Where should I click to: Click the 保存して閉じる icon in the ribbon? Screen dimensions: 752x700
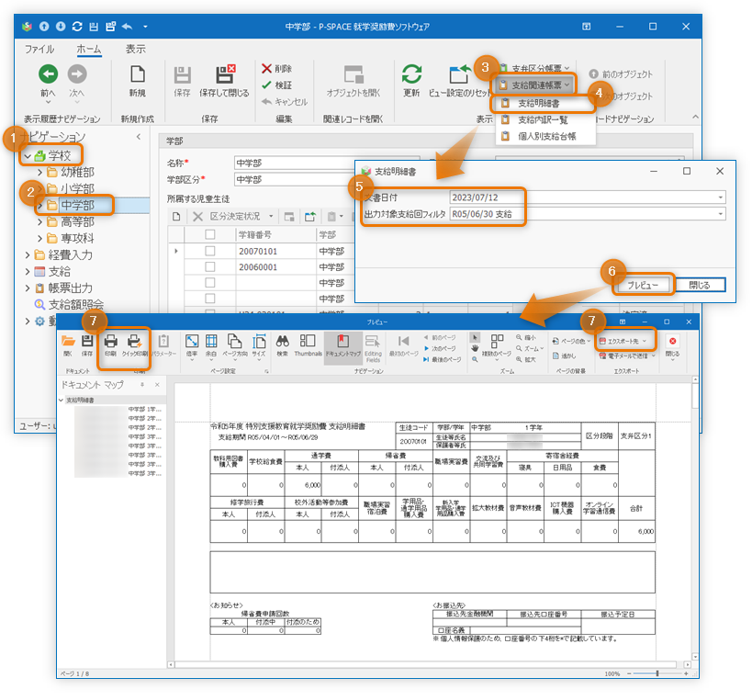click(225, 74)
